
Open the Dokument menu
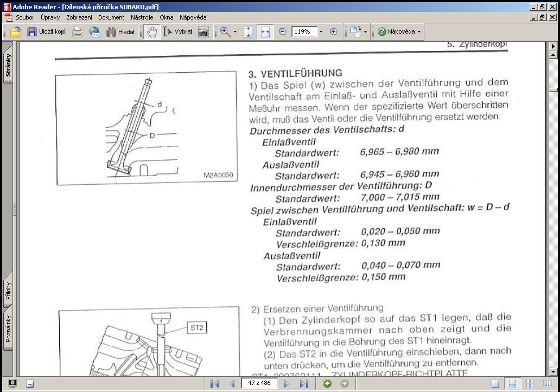click(x=111, y=17)
